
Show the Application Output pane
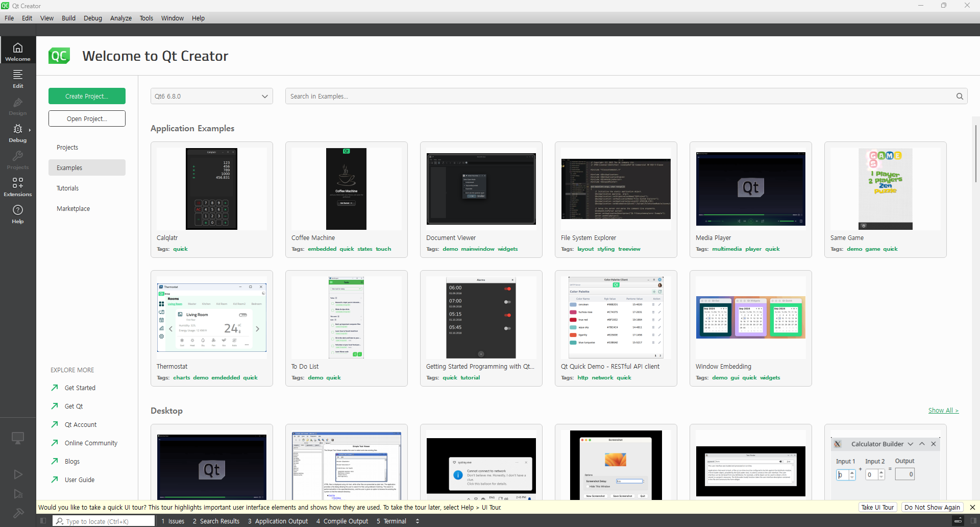(278, 521)
